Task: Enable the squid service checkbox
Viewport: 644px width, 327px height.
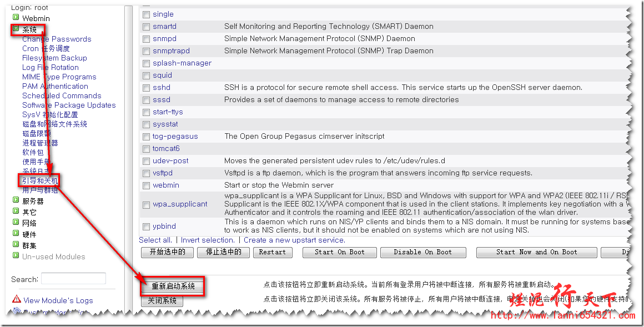Action: coord(146,76)
